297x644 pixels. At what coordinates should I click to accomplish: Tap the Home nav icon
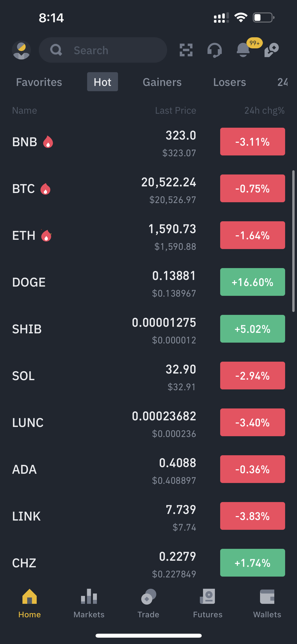point(30,597)
